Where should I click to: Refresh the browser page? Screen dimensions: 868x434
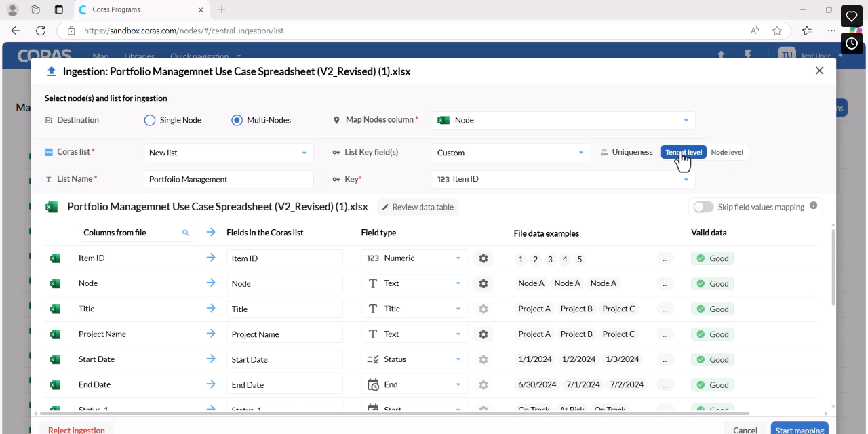[41, 31]
